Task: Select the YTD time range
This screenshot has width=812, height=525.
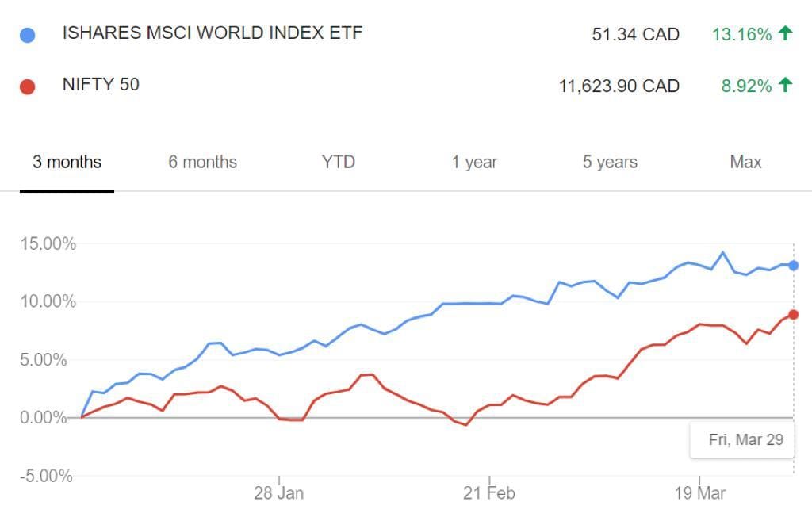Action: pyautogui.click(x=339, y=163)
